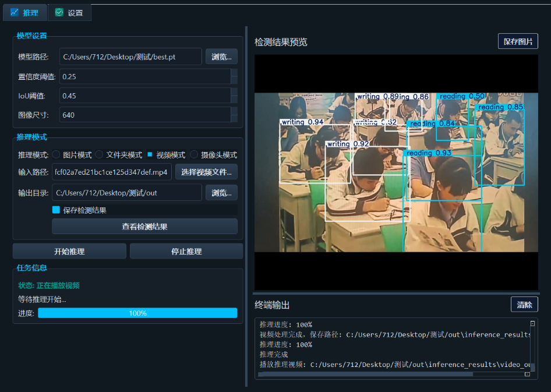Select the 图片模式 radio button

coord(56,154)
